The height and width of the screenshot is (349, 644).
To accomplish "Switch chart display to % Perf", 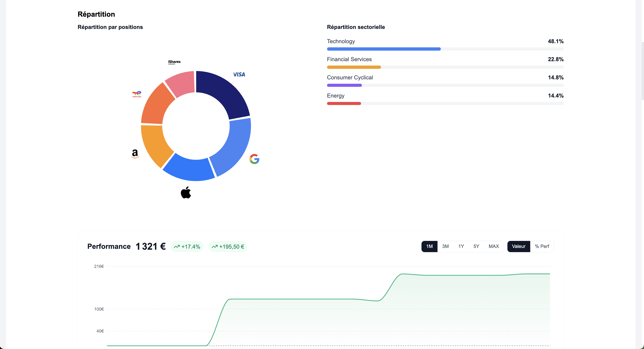I will point(542,246).
